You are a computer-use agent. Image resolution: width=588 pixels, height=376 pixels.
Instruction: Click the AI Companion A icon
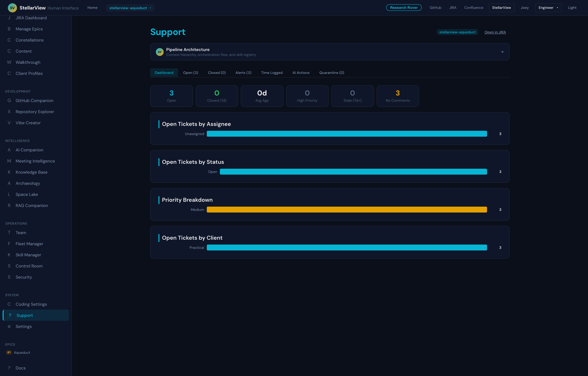coord(9,150)
